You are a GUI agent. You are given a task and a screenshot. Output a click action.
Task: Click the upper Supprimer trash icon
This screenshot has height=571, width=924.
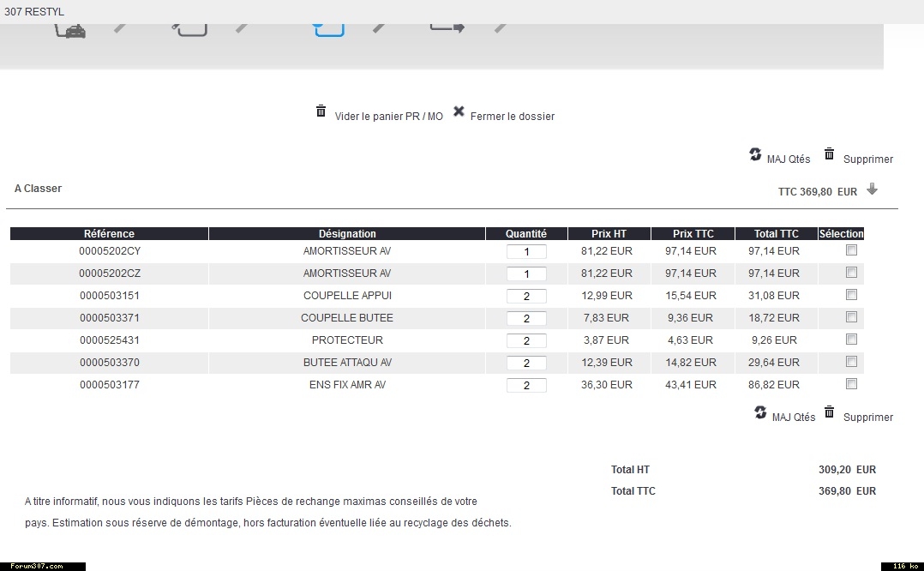(x=829, y=154)
